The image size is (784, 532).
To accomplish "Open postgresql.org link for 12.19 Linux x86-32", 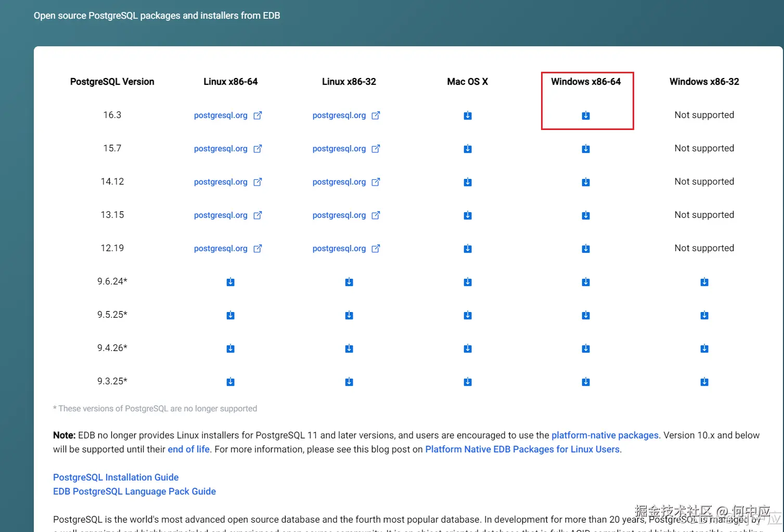I will [346, 249].
